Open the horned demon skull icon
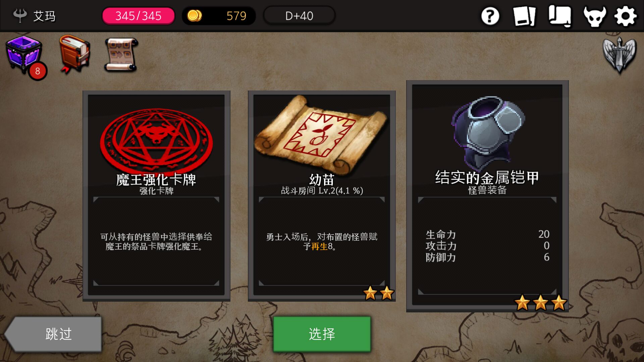The height and width of the screenshot is (362, 644). click(595, 16)
